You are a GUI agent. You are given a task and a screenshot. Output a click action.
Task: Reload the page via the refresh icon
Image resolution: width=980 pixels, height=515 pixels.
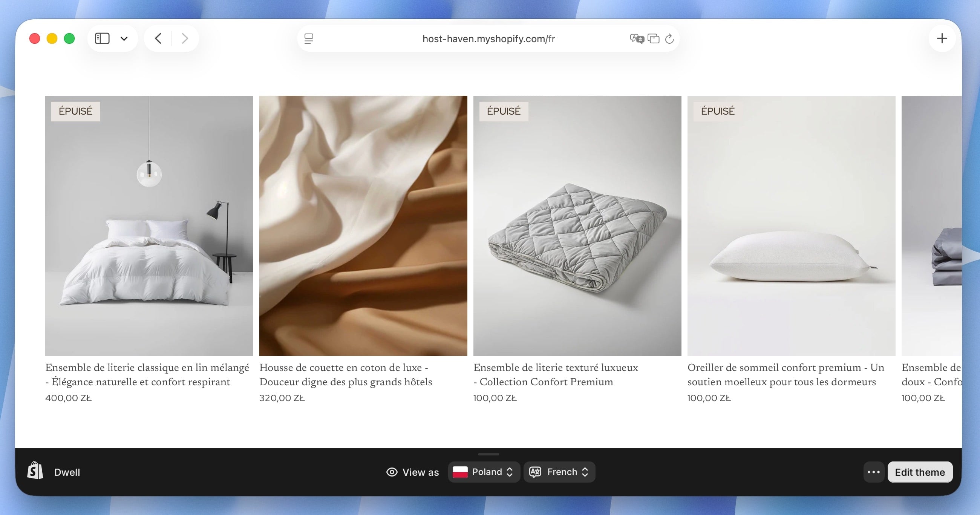[x=669, y=38]
